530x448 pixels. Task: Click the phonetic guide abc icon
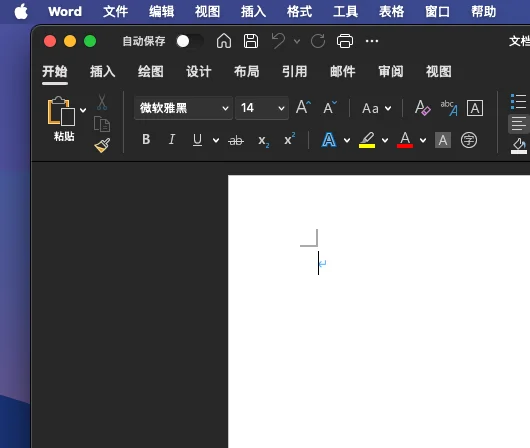click(449, 108)
